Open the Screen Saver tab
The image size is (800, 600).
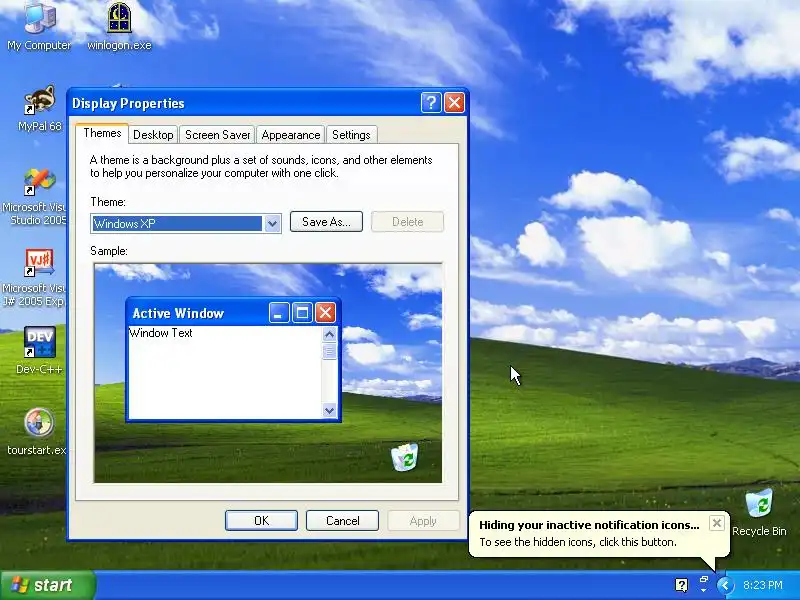tap(217, 135)
